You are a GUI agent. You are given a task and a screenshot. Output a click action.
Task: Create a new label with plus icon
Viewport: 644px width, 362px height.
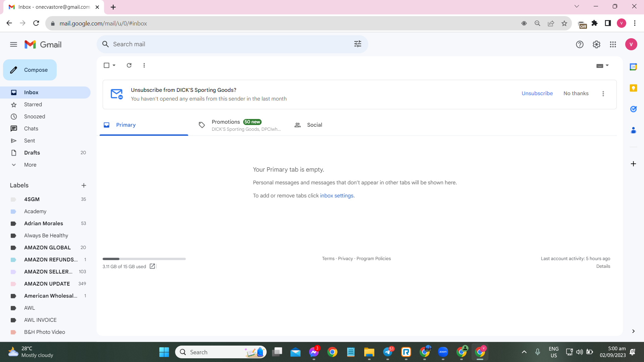84,185
